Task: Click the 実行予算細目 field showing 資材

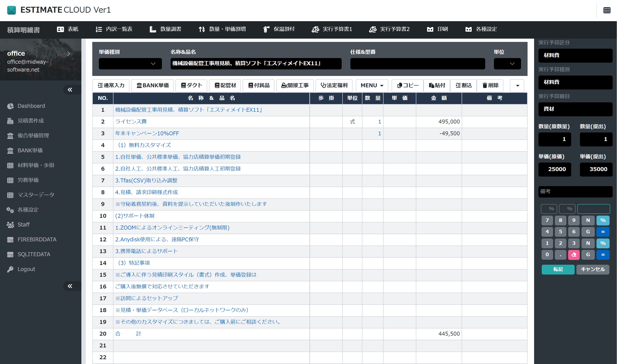Action: coord(575,109)
